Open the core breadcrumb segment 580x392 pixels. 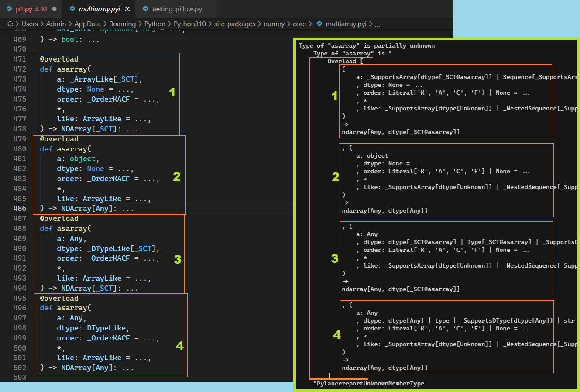click(299, 24)
